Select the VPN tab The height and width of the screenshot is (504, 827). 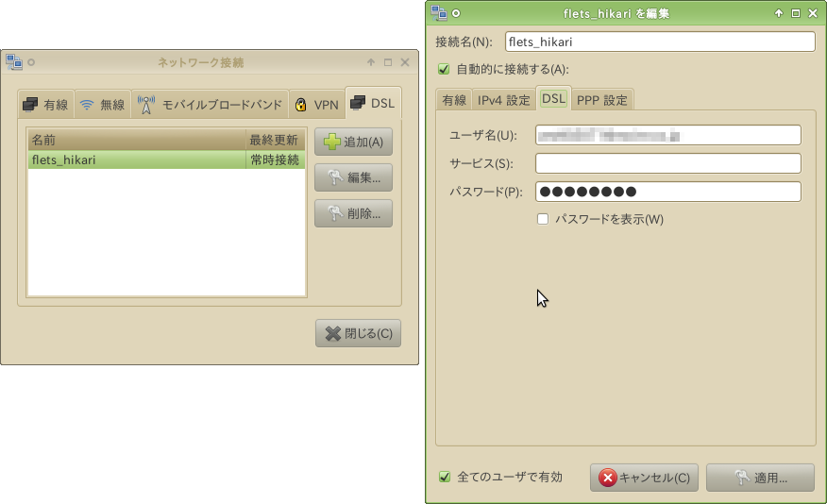click(x=317, y=105)
